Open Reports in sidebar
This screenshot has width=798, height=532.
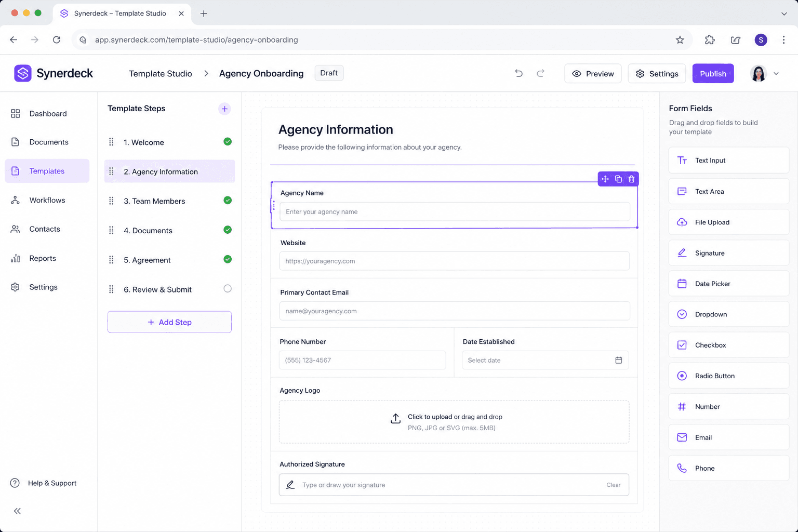[x=47, y=258]
